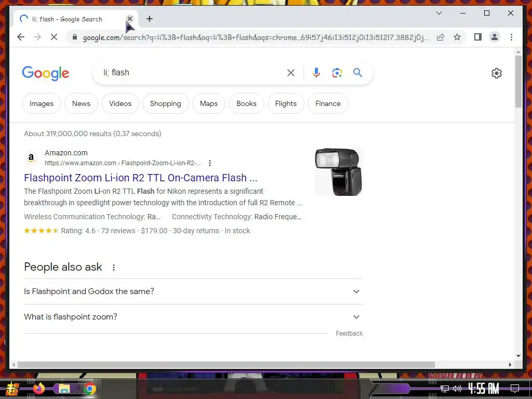This screenshot has width=532, height=399.
Task: Click the 'Rating: 4.6 · 73 reviews' text
Action: tap(98, 231)
